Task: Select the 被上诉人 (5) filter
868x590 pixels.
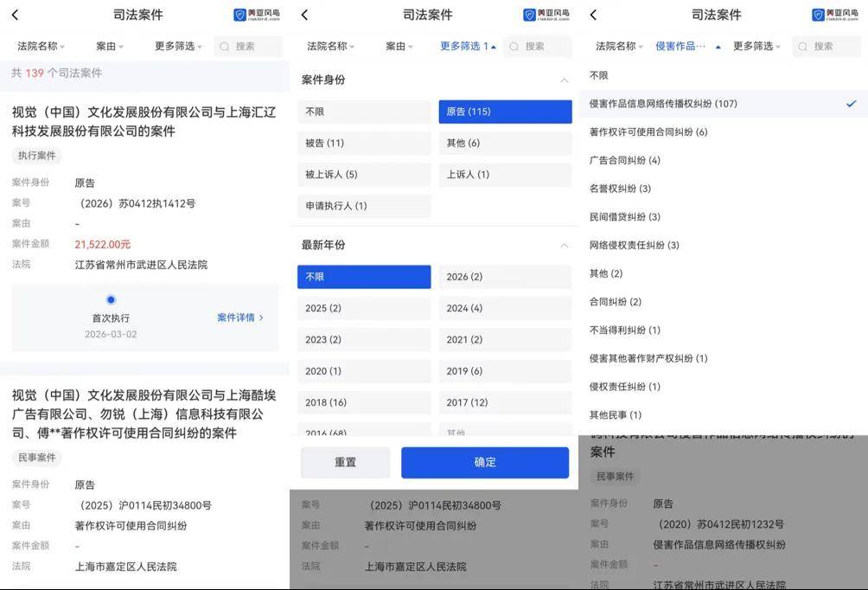Action: [x=364, y=175]
